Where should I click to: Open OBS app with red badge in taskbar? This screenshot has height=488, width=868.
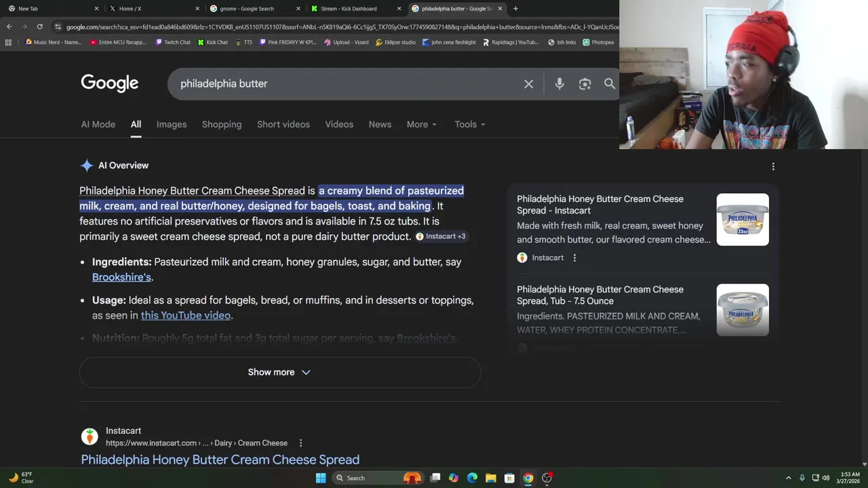(x=547, y=478)
